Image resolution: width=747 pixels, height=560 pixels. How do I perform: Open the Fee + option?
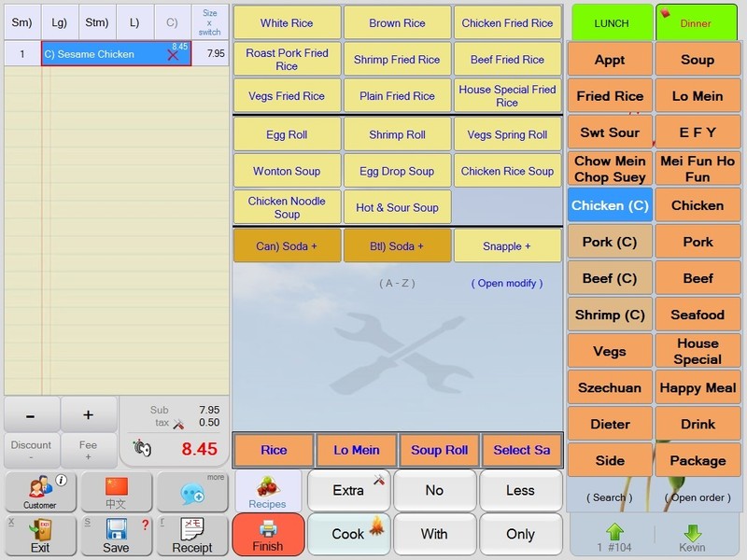89,450
